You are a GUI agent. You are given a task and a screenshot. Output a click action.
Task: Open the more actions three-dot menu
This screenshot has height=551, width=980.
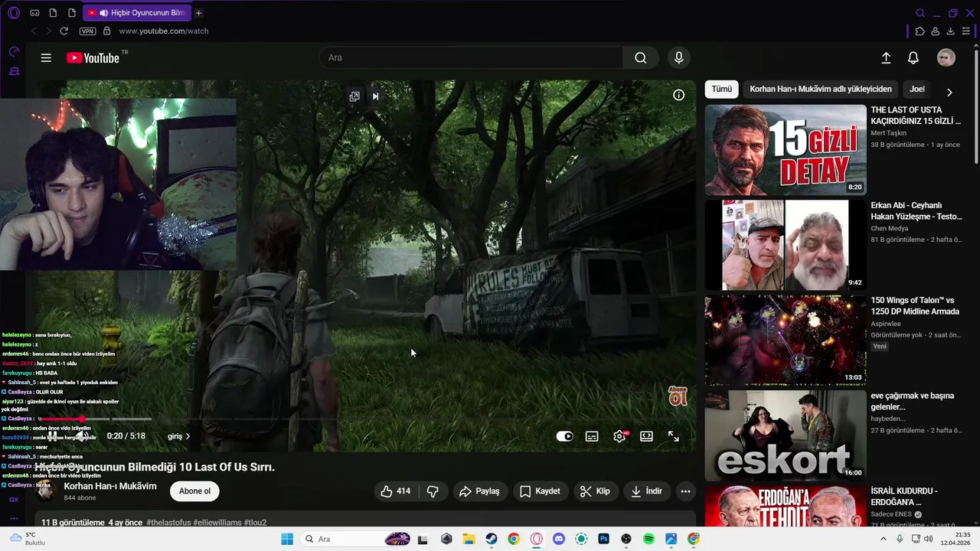tap(685, 491)
